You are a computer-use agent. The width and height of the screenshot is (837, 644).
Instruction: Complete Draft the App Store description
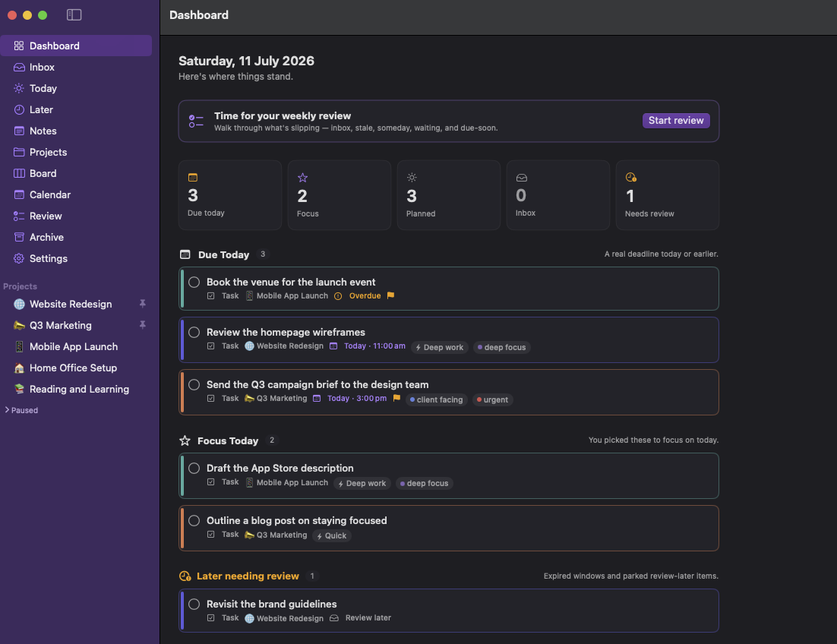[x=194, y=469]
